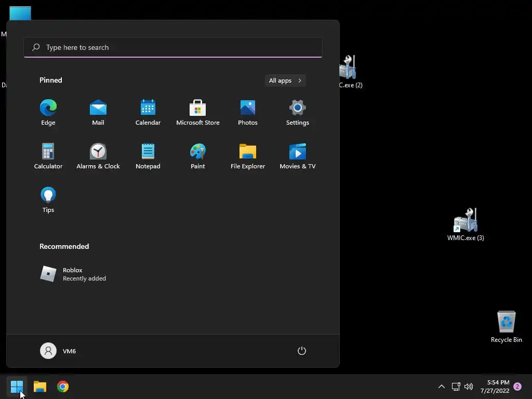Screen dimensions: 532x399
Task: Open Microsoft Store from pinned apps
Action: (x=198, y=113)
